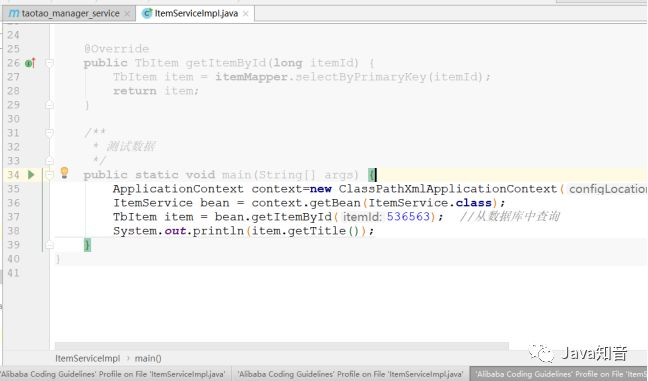Close the taotao_manager_service tab
Viewport: 648px width, 381px height.
(127, 14)
